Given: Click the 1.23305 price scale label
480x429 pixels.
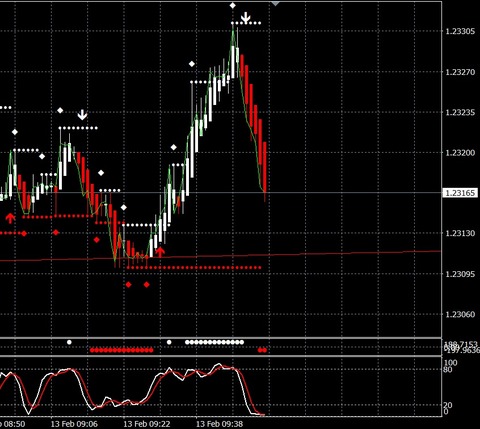Looking at the screenshot, I should (460, 31).
